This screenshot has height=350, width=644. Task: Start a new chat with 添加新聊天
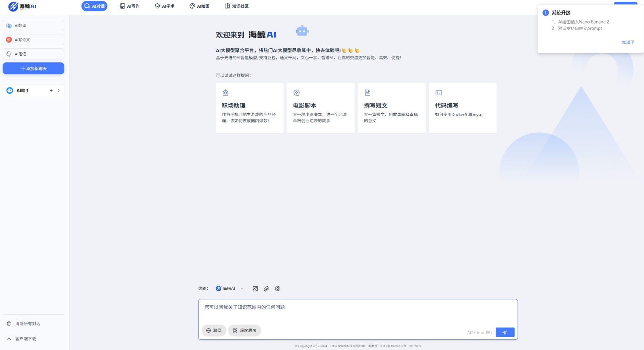(x=33, y=68)
